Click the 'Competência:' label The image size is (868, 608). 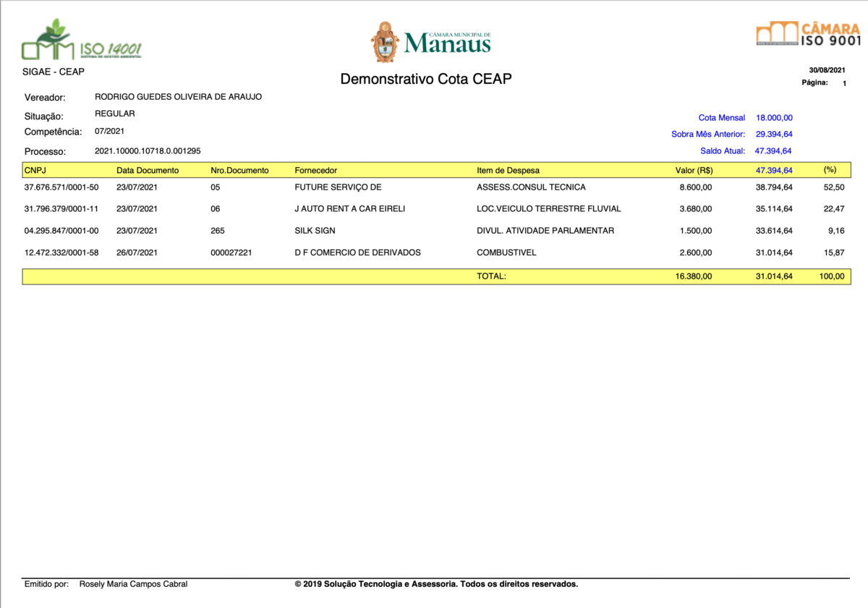coord(53,132)
